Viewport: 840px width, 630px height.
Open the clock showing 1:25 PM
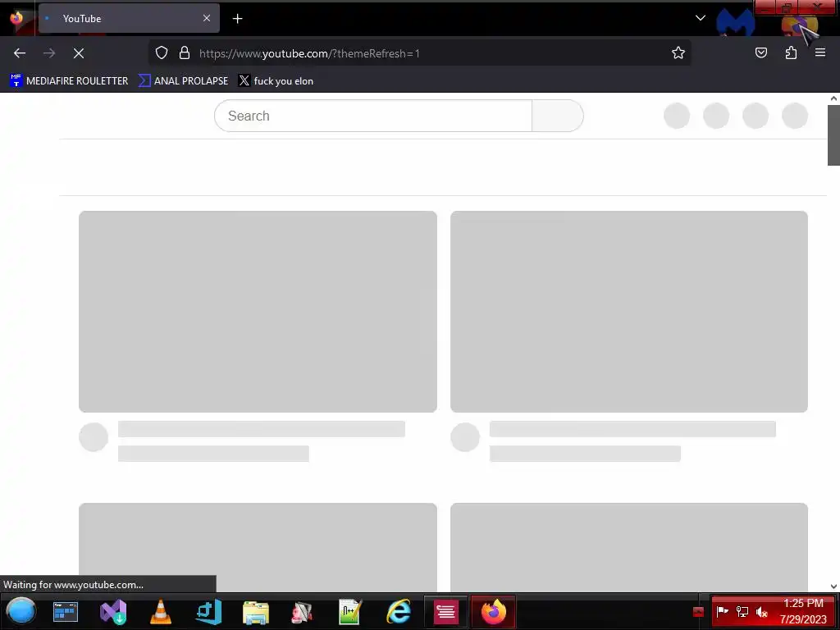pos(803,611)
